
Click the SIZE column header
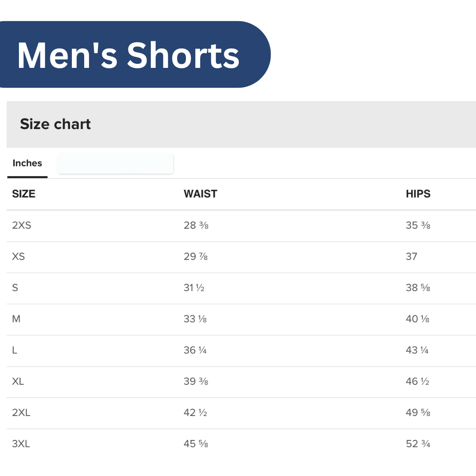24,194
